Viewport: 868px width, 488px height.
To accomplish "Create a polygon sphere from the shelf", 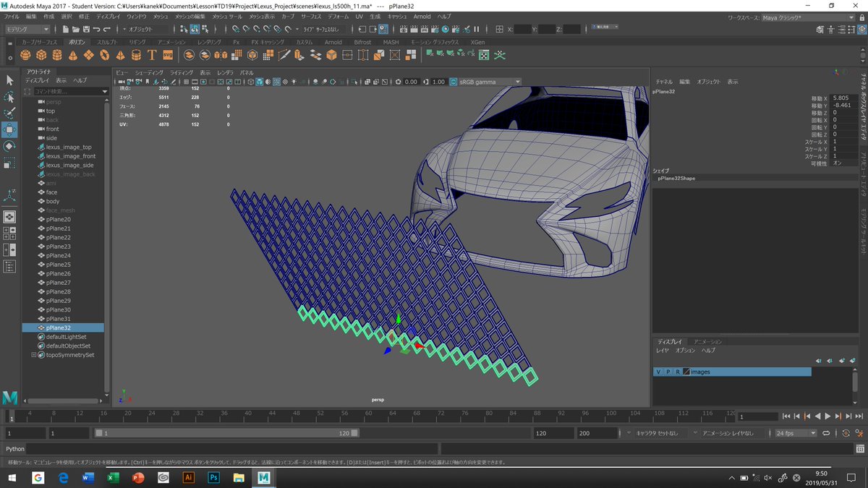I will point(26,56).
